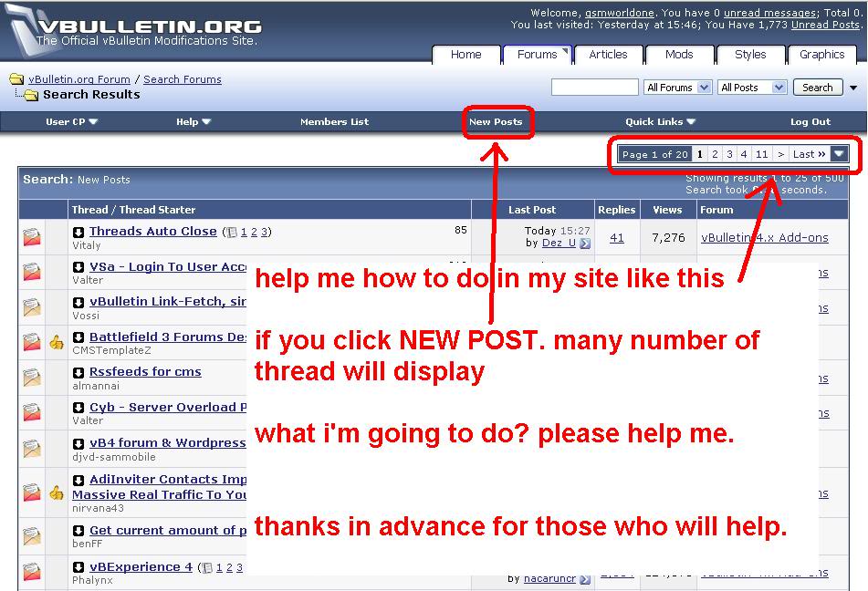This screenshot has width=868, height=591.
Task: Click the Replies column header
Action: tap(617, 210)
